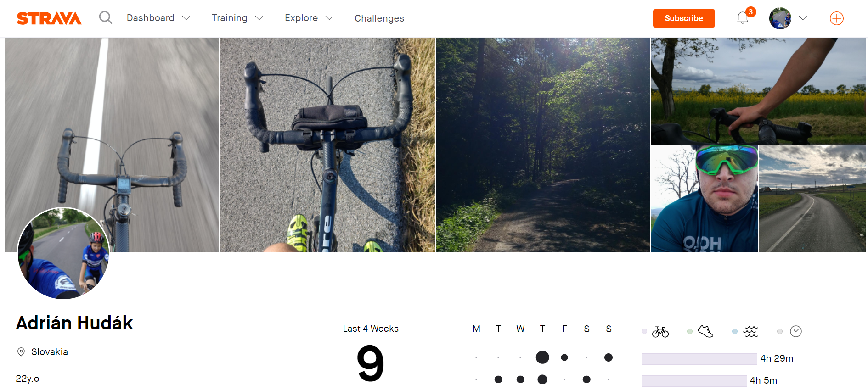Viewport: 868px width, 390px height.
Task: Open the search magnifier icon
Action: (106, 18)
